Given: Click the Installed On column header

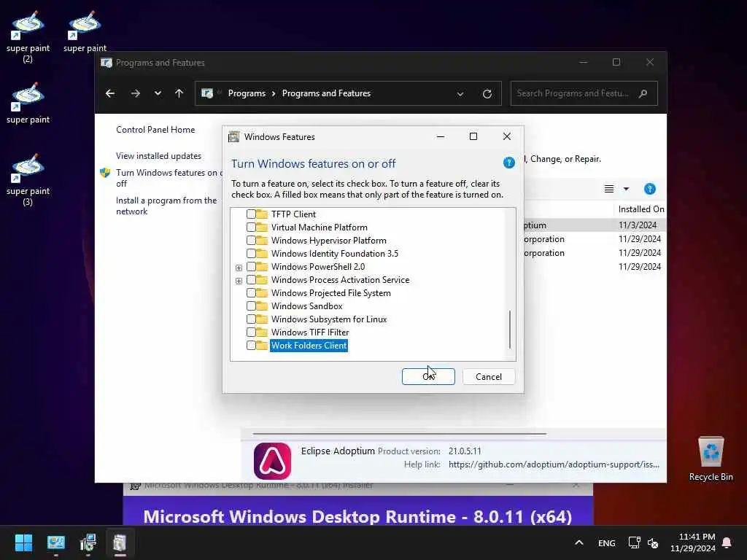Looking at the screenshot, I should (x=640, y=209).
